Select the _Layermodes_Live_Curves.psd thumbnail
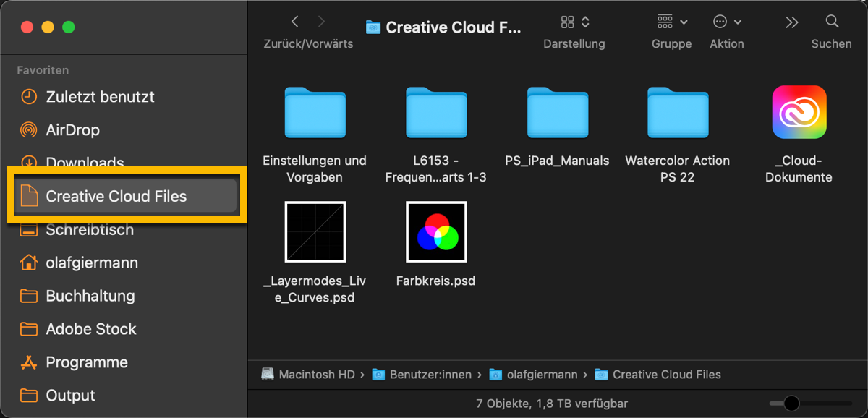This screenshot has width=868, height=418. [315, 231]
